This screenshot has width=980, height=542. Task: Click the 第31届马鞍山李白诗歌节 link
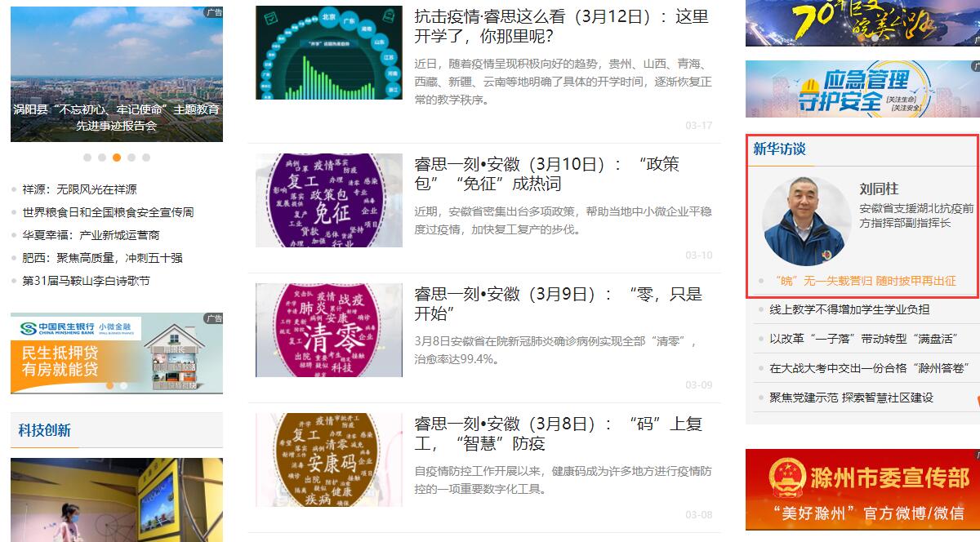[87, 281]
